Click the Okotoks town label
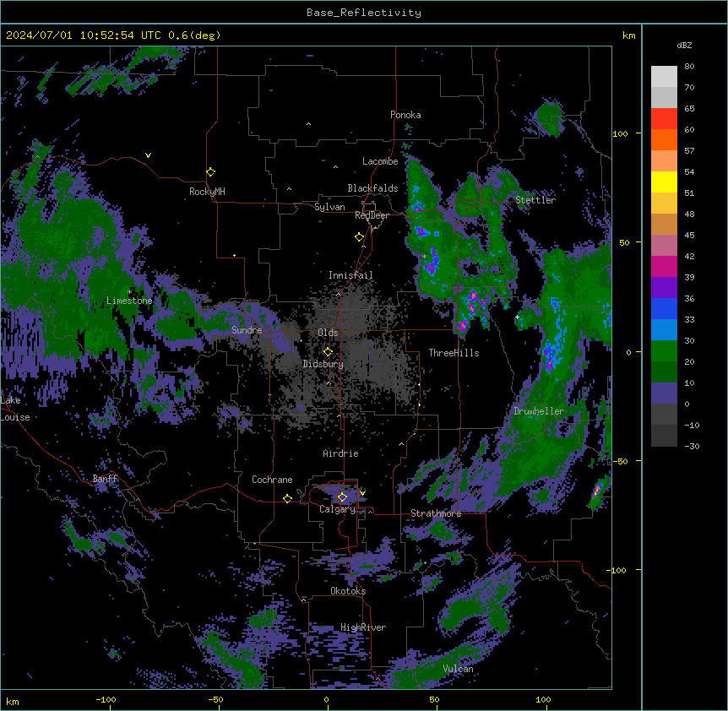This screenshot has height=711, width=728. pos(348,591)
